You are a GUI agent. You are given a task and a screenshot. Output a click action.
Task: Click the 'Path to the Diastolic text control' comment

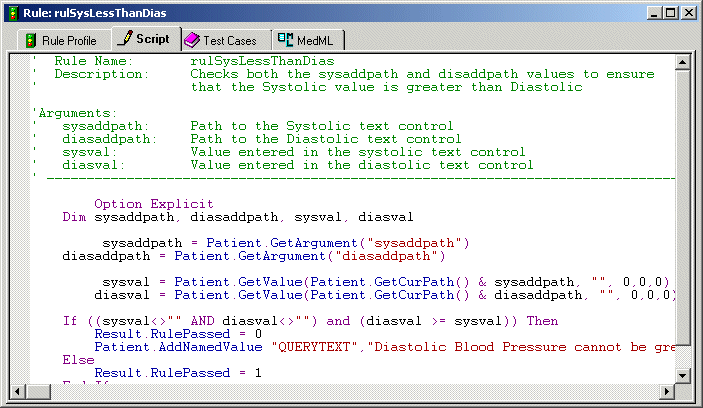coord(325,139)
